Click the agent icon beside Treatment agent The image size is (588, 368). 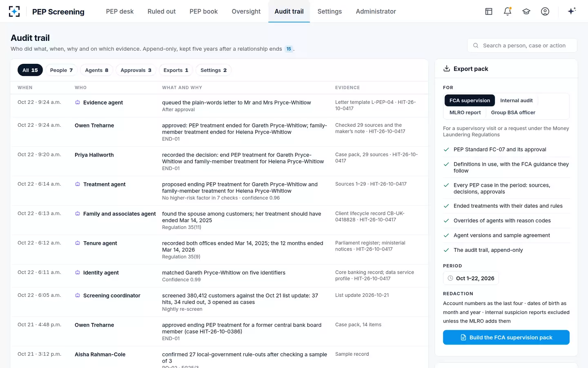click(78, 184)
